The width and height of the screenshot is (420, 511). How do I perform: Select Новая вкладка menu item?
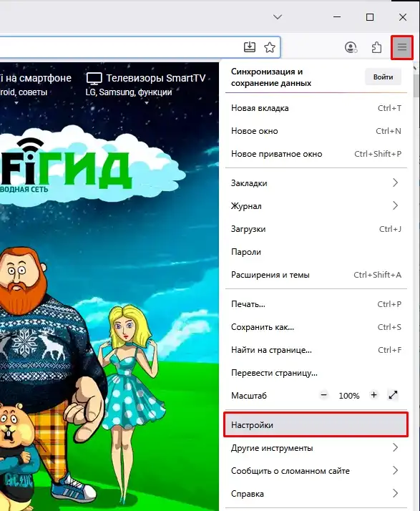coord(316,108)
